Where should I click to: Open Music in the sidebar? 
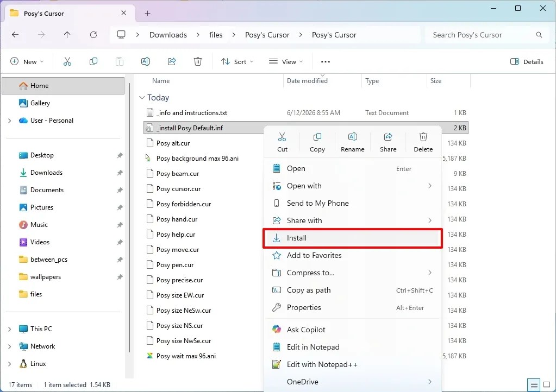(x=63, y=225)
